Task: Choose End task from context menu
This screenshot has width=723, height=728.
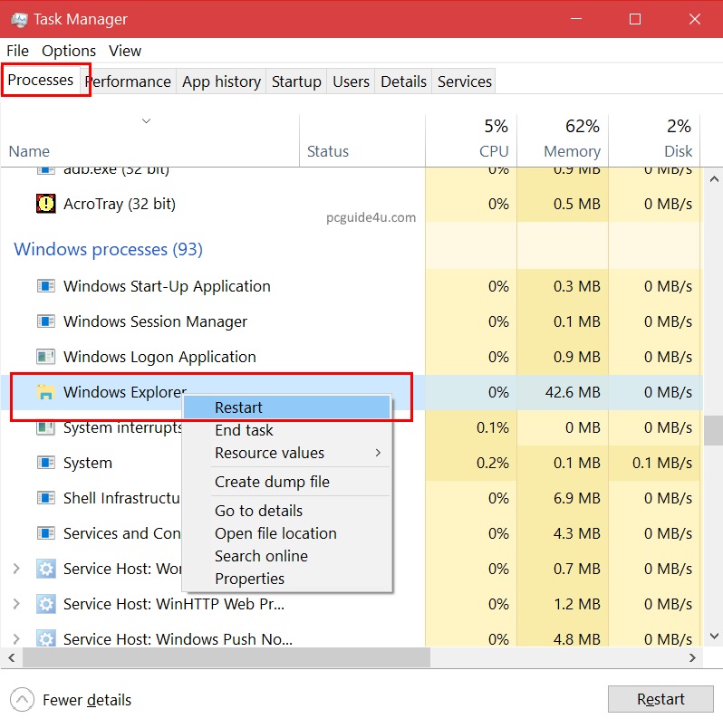Action: [244, 430]
